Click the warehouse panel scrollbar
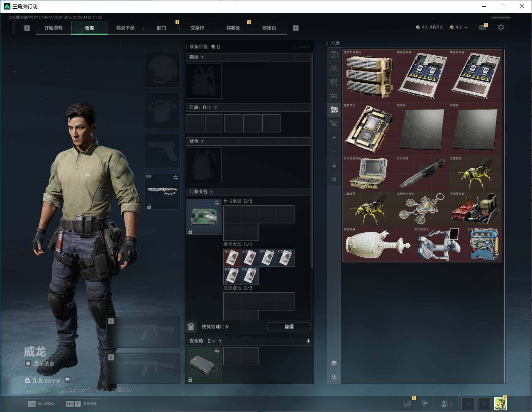 click(505, 216)
